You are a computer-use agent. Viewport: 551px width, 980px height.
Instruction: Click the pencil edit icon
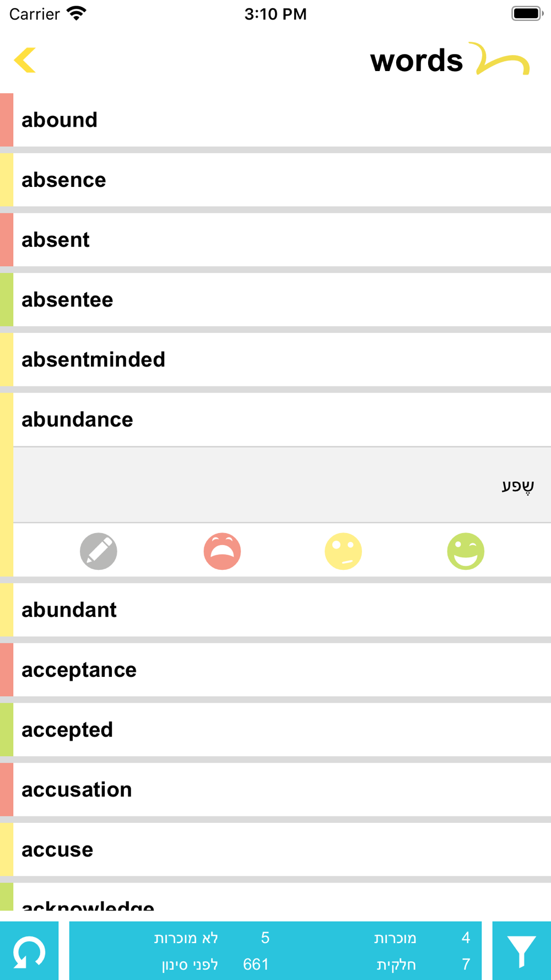pos(99,551)
